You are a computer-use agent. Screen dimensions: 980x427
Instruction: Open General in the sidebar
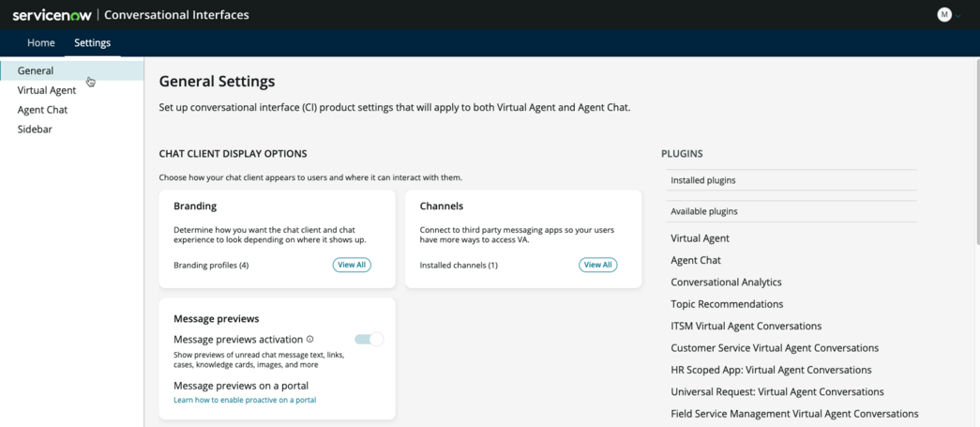[x=72, y=70]
